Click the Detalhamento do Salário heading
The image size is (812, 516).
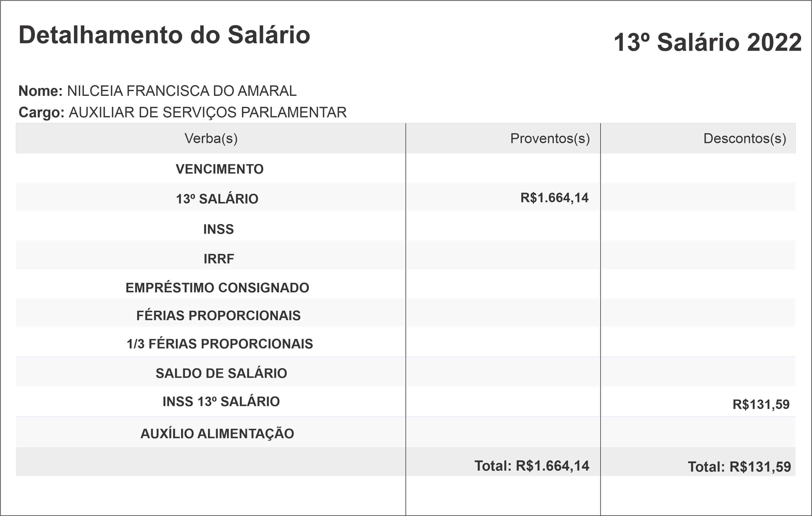coord(164,35)
